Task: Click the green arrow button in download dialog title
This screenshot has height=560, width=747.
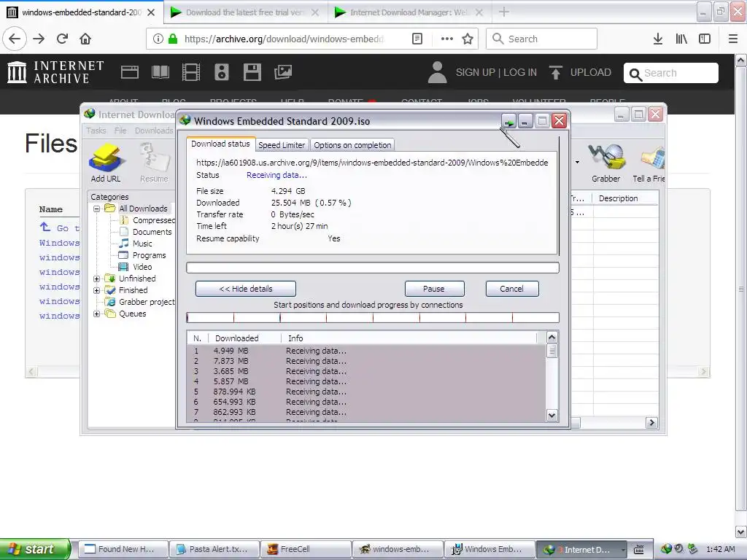Action: click(x=508, y=121)
